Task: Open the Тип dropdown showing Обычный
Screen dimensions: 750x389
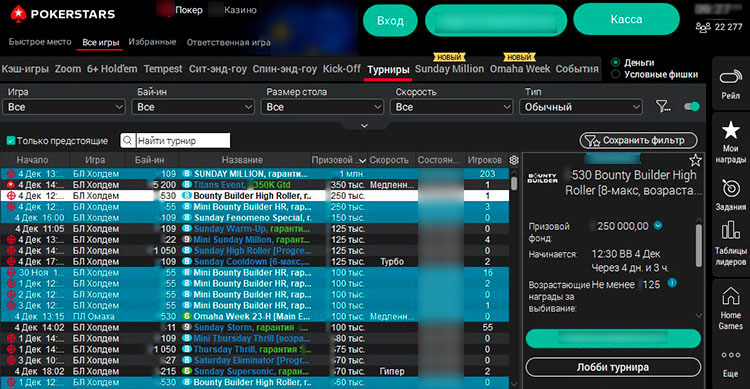Action: [581, 107]
